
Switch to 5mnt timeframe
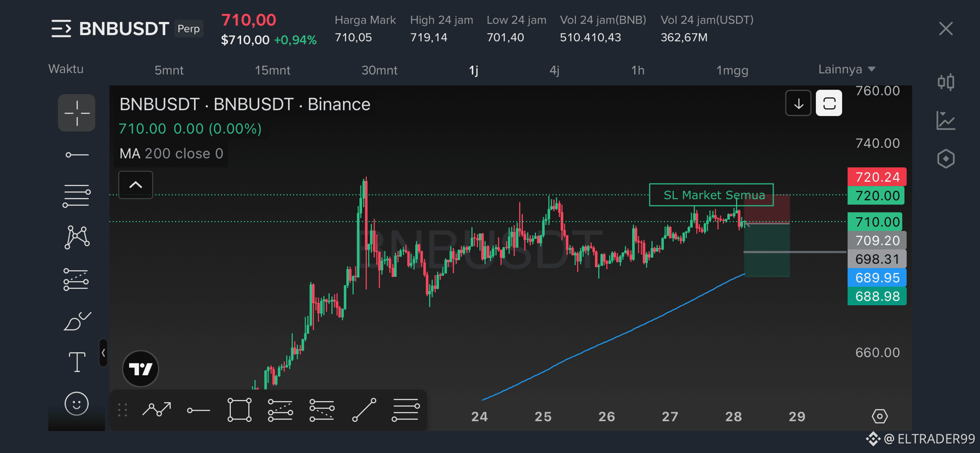(169, 70)
